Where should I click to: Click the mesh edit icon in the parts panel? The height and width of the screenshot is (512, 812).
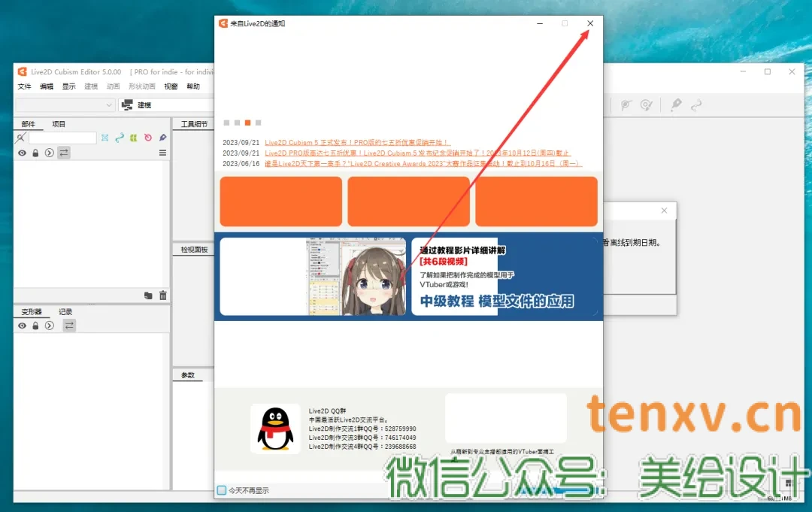pos(105,138)
